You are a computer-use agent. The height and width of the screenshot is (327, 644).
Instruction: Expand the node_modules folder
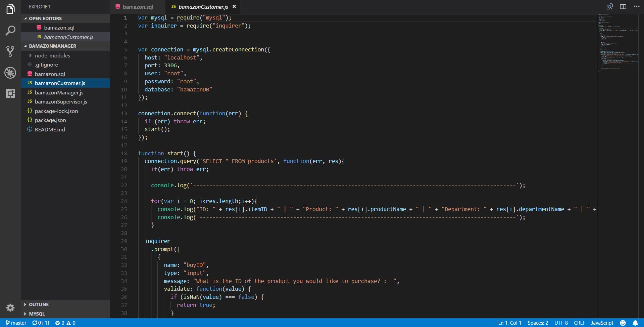(x=52, y=55)
